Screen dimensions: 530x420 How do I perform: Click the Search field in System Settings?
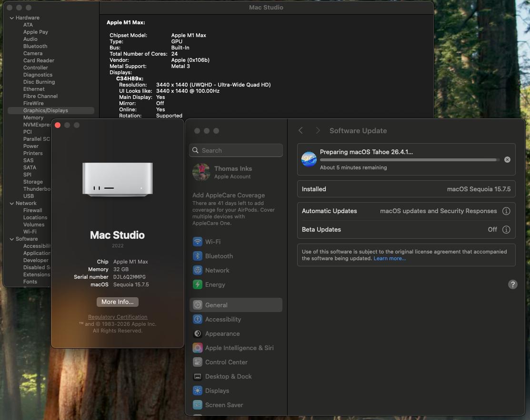(x=236, y=150)
